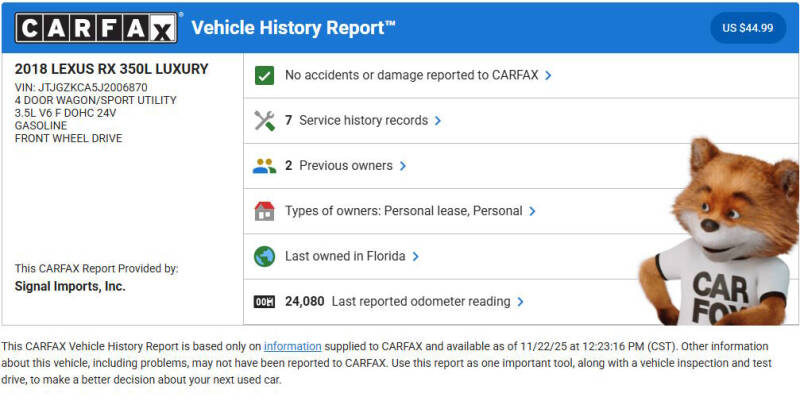Click the wrench service history icon
800x405 pixels.
point(264,120)
